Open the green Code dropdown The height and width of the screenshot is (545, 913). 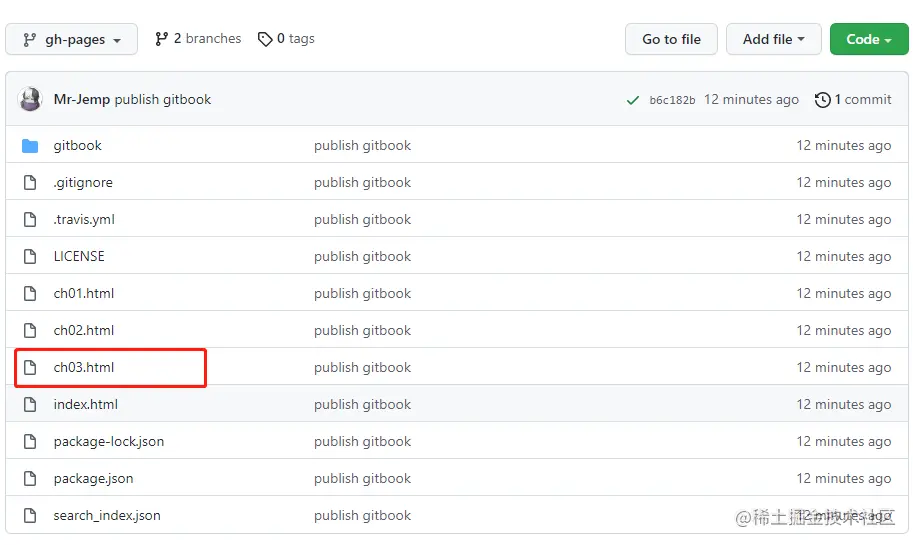coord(868,39)
